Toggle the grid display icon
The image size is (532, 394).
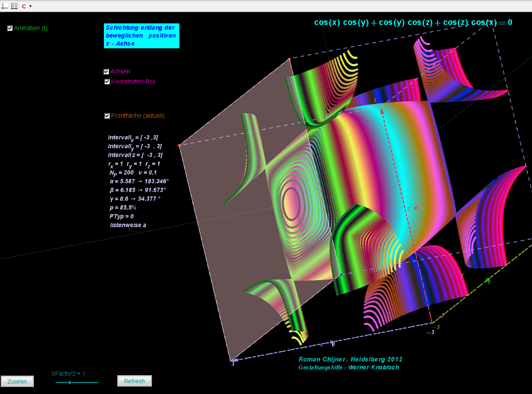click(x=14, y=6)
